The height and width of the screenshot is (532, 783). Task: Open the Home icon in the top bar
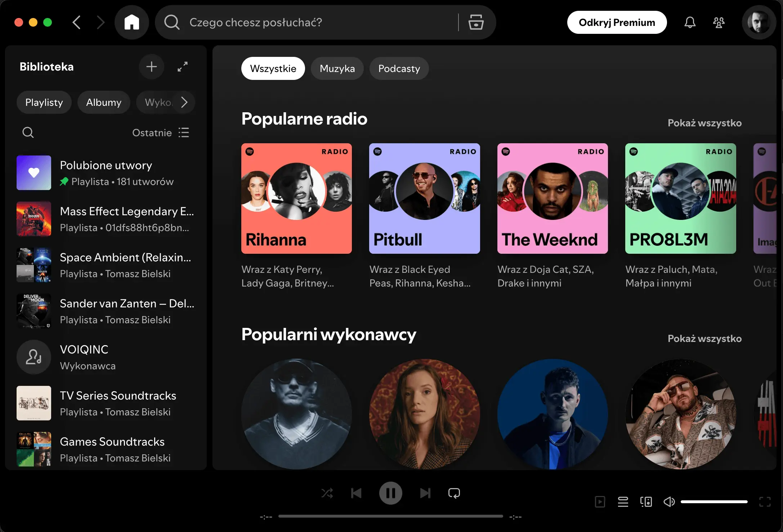132,22
